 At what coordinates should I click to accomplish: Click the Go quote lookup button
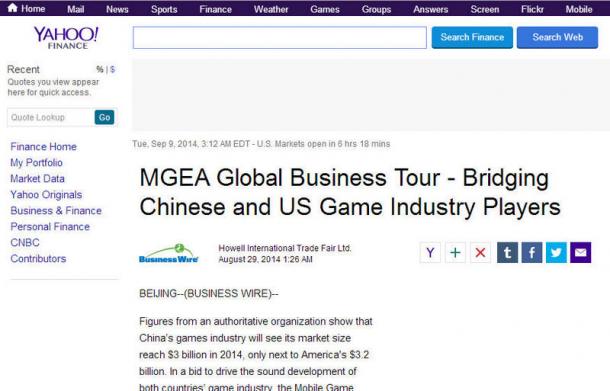pyautogui.click(x=104, y=117)
